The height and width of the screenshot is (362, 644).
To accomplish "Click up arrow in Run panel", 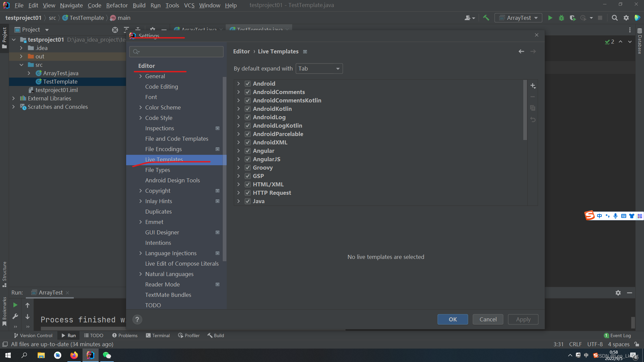I will pyautogui.click(x=28, y=305).
